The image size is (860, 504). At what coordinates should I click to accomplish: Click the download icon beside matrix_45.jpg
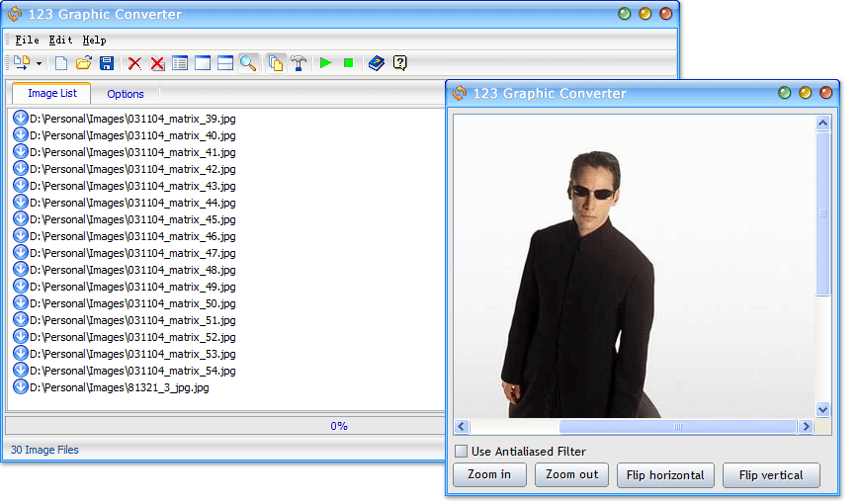(21, 218)
